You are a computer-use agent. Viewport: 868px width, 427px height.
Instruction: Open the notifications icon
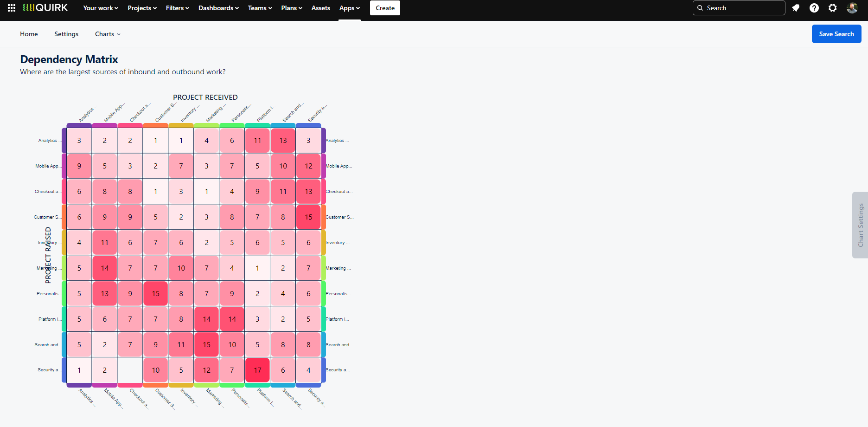point(796,8)
